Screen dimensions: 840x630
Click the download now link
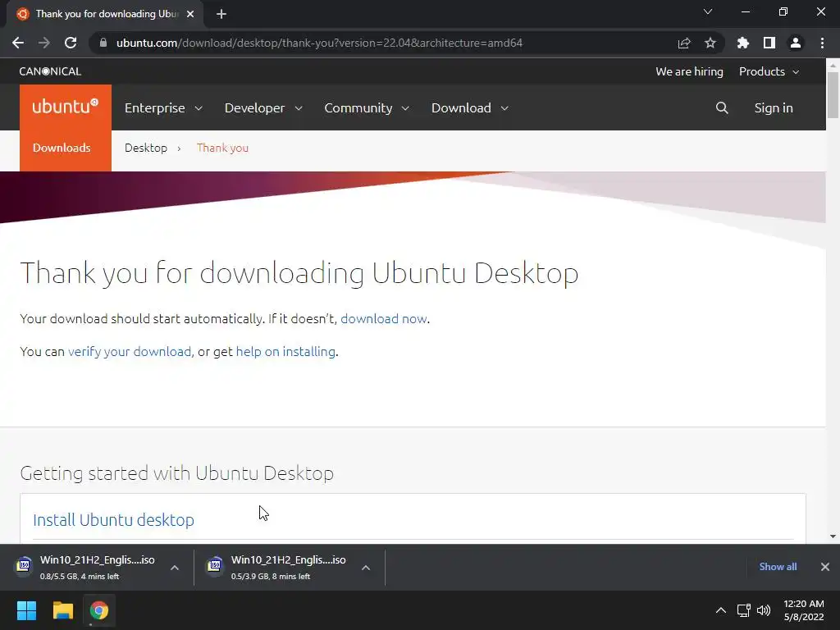pyautogui.click(x=384, y=319)
